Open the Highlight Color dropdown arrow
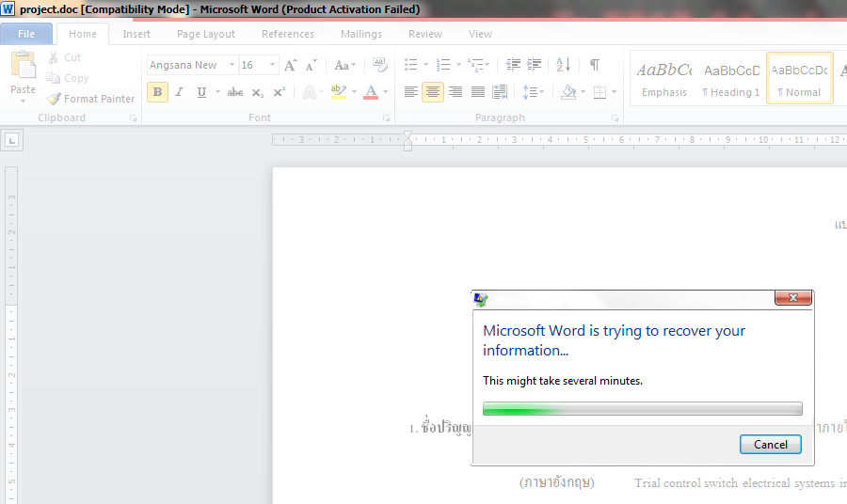The image size is (847, 504). [x=355, y=92]
